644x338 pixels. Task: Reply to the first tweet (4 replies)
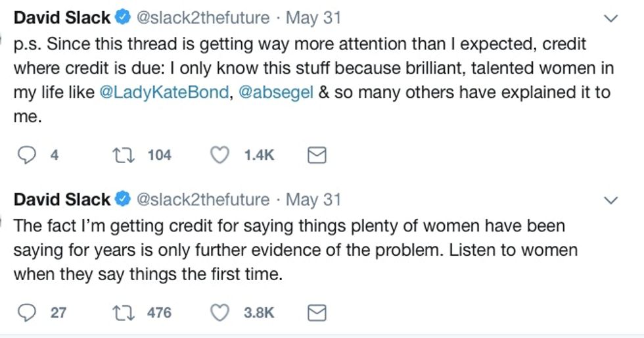[x=26, y=155]
